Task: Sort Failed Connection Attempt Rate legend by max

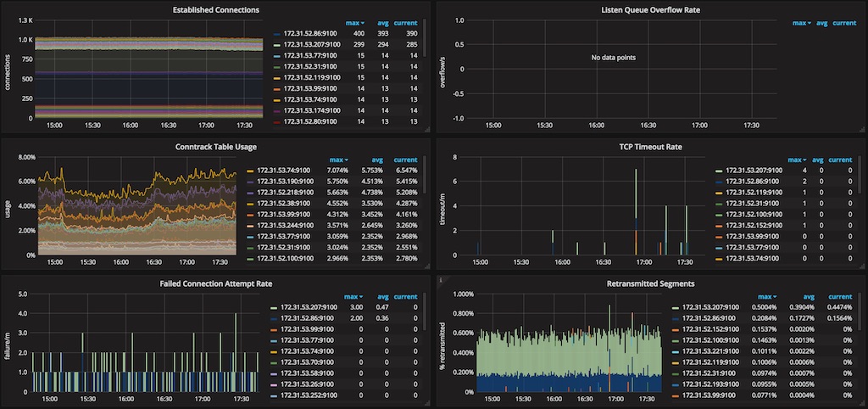Action: click(x=355, y=296)
